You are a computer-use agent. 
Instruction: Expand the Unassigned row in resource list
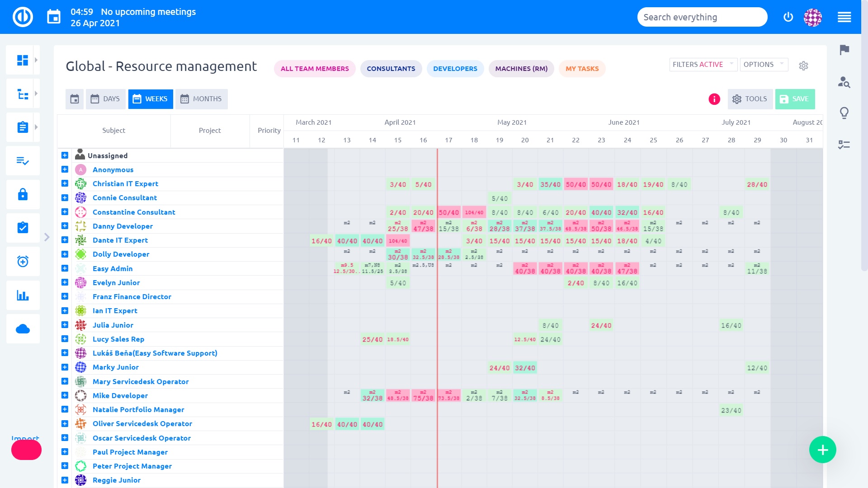64,155
